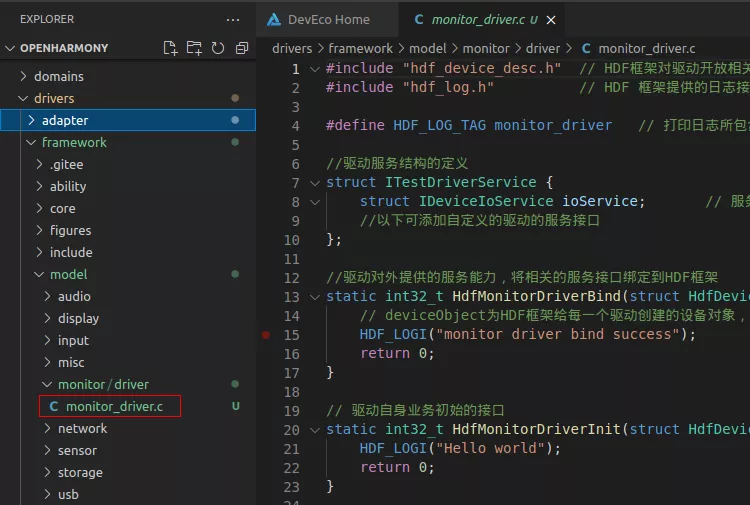
Task: Click the git status dot on adapter row
Action: 235,120
